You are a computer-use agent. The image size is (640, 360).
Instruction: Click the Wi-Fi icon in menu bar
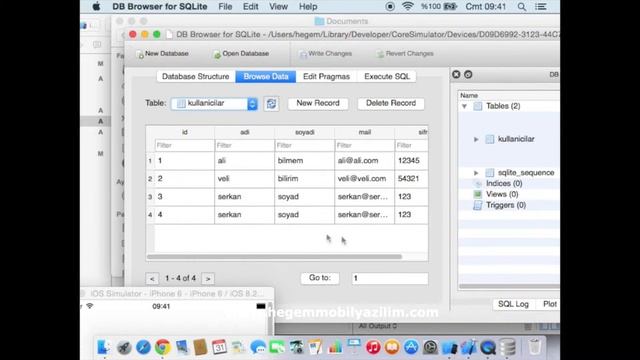(x=407, y=7)
